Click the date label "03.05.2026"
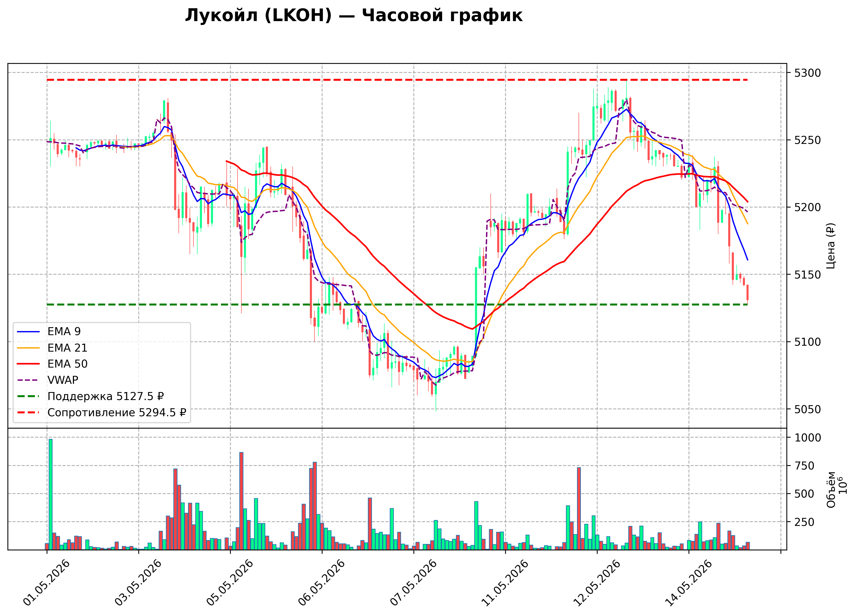This screenshot has height=616, width=857. pyautogui.click(x=138, y=583)
